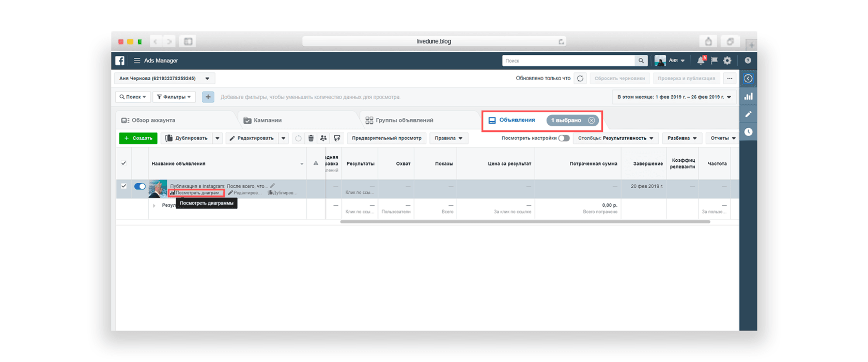Click the blue plus add-filter icon

[x=208, y=97]
